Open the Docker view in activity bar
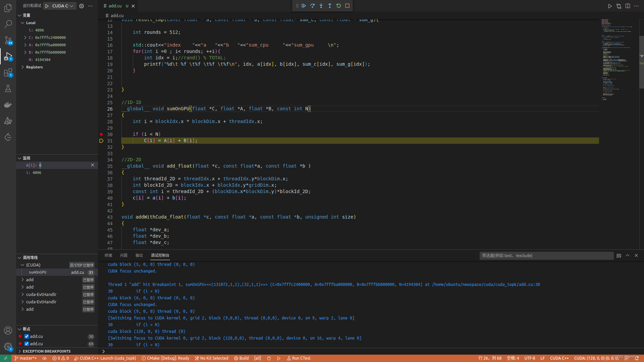 8,105
